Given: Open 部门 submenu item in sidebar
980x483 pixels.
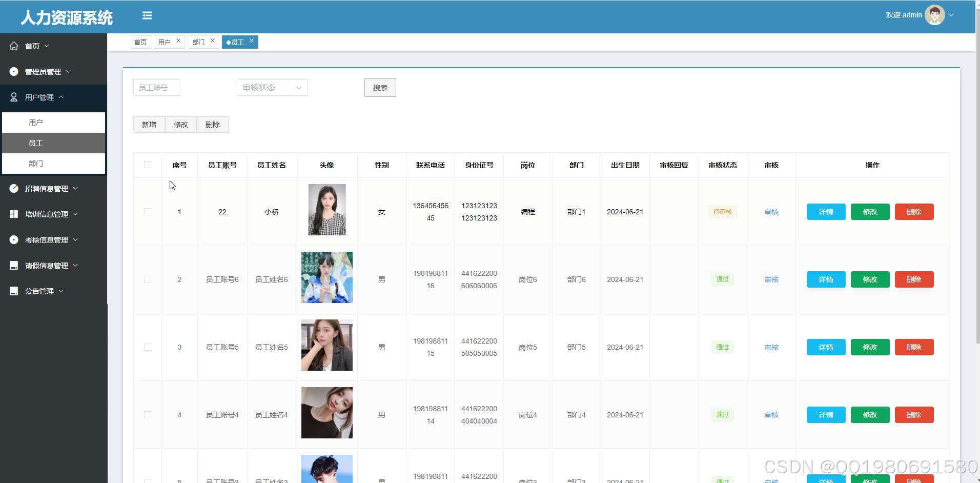Looking at the screenshot, I should 54,164.
